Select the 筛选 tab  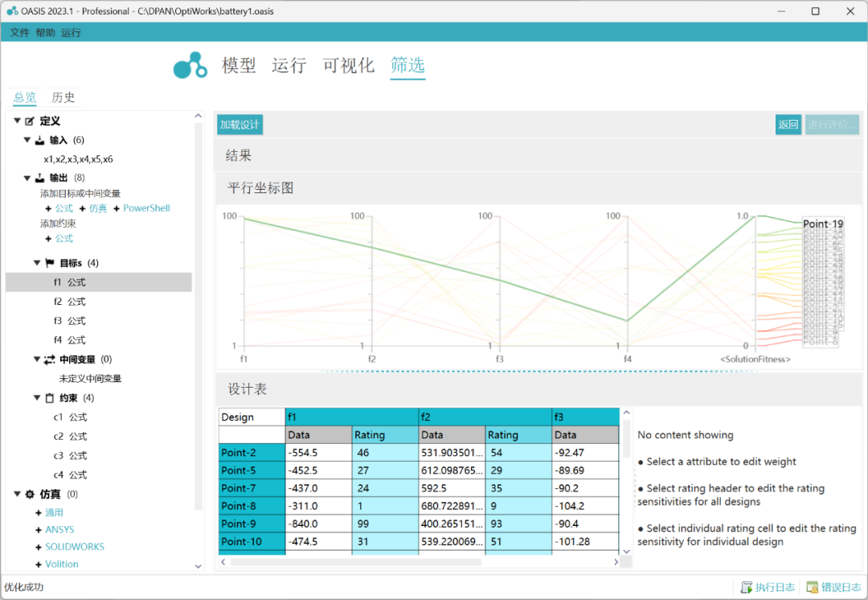pos(407,65)
